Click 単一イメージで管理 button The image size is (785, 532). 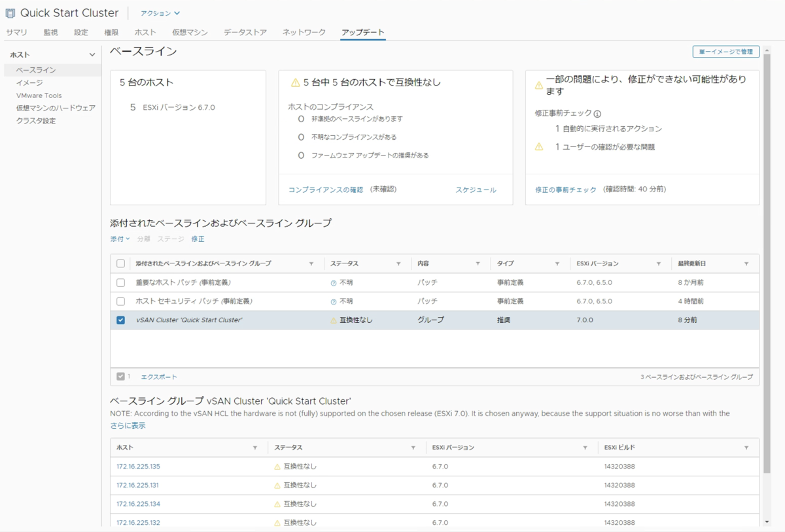(726, 52)
